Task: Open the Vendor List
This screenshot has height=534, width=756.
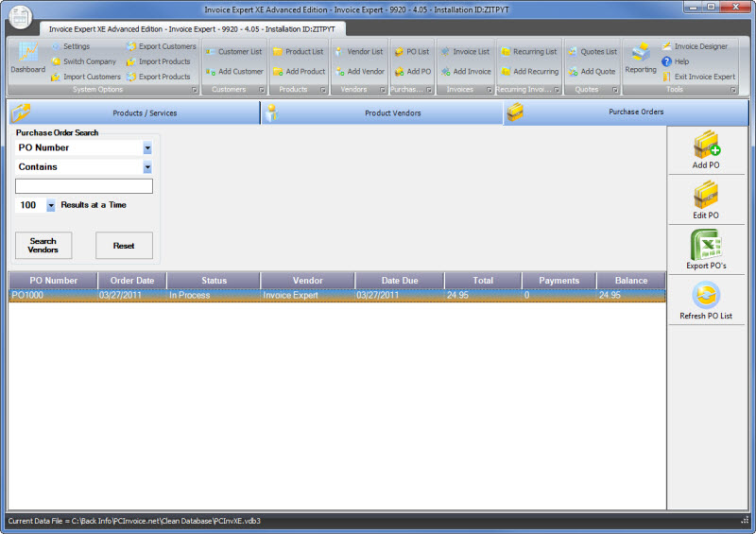Action: coord(359,52)
